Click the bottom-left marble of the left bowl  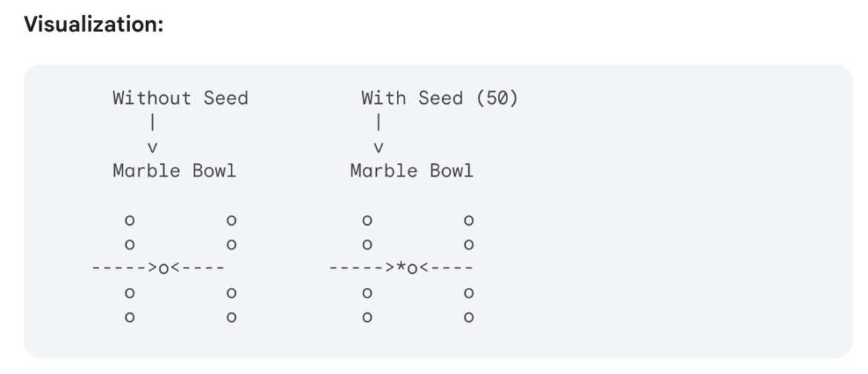coord(130,318)
